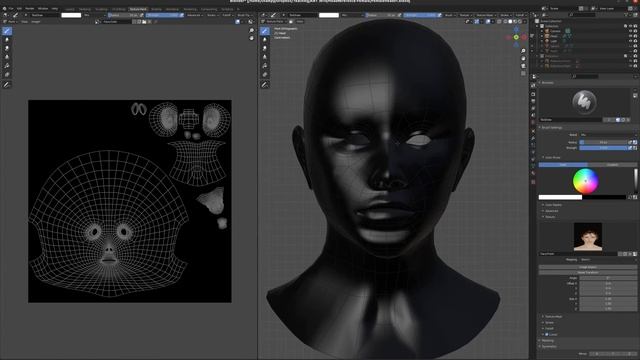Click the zoom magnifier in the 3D viewport
This screenshot has height=360, width=640.
click(x=523, y=51)
